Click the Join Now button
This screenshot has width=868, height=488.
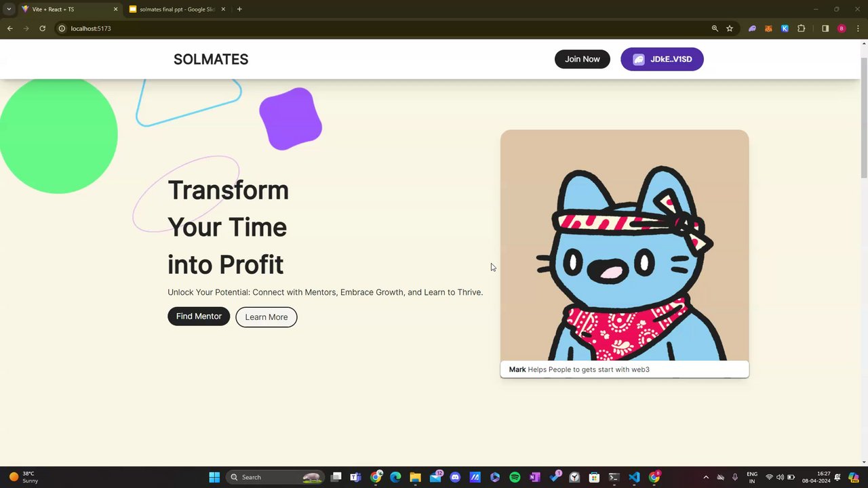(x=583, y=59)
